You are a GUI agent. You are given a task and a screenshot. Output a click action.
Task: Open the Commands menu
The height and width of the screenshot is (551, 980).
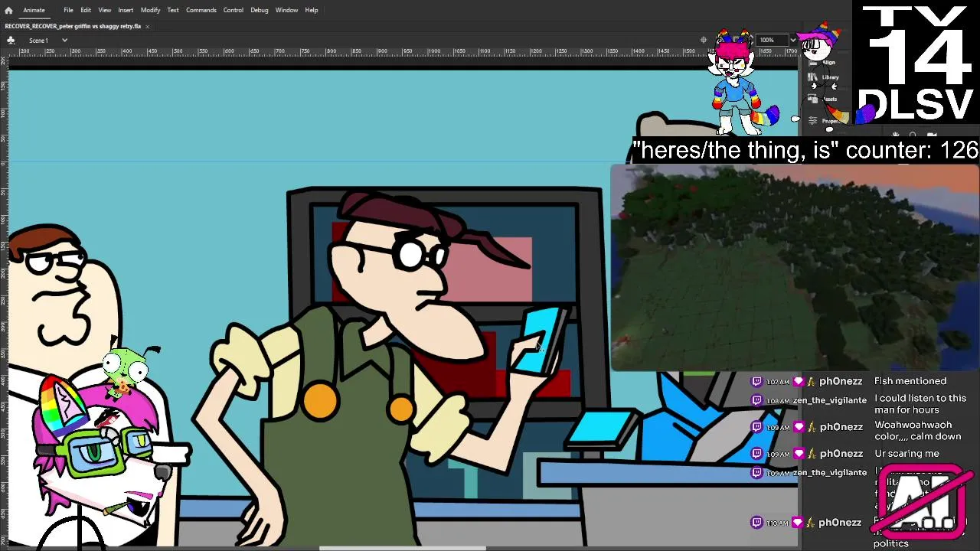(201, 10)
